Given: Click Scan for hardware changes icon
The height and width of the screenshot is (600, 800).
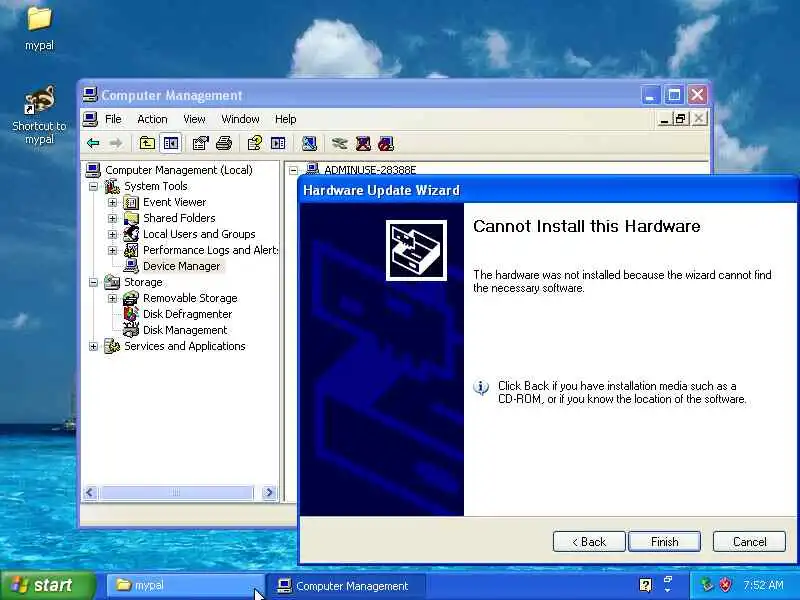Looking at the screenshot, I should click(x=309, y=143).
